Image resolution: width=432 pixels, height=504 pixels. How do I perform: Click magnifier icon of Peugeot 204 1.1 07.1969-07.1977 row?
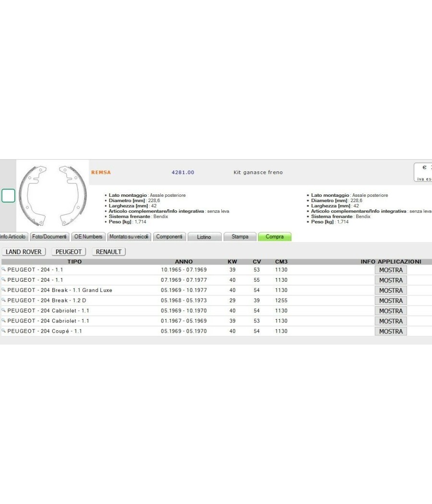click(4, 280)
